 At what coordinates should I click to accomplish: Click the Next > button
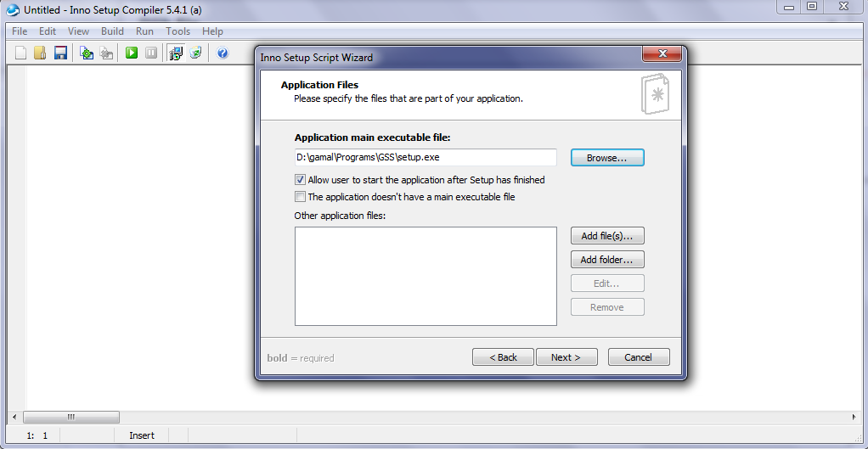(x=566, y=357)
